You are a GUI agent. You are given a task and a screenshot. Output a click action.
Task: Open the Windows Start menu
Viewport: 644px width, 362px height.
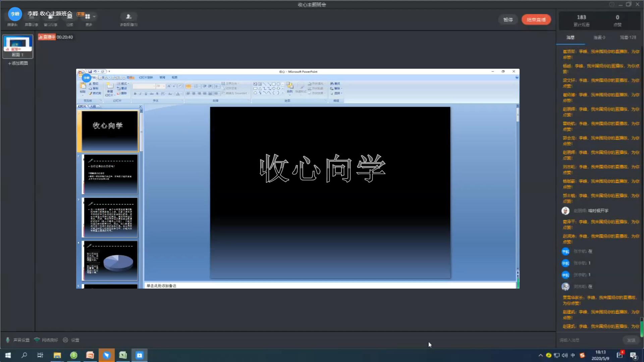click(8, 355)
